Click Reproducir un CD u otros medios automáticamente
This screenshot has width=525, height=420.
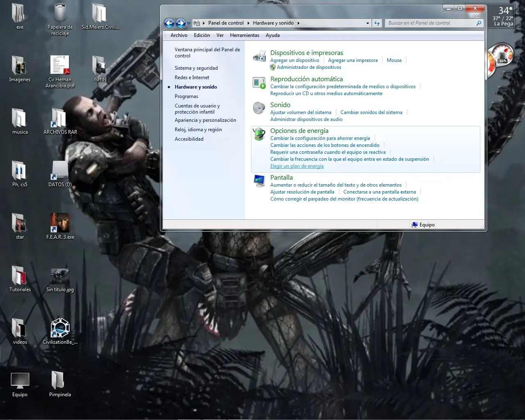pyautogui.click(x=326, y=94)
